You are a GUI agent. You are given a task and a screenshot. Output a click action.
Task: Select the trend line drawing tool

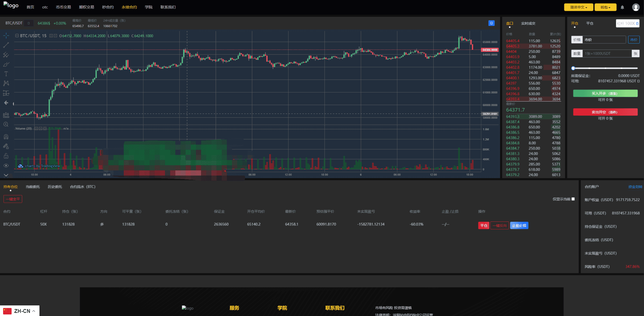[x=6, y=45]
